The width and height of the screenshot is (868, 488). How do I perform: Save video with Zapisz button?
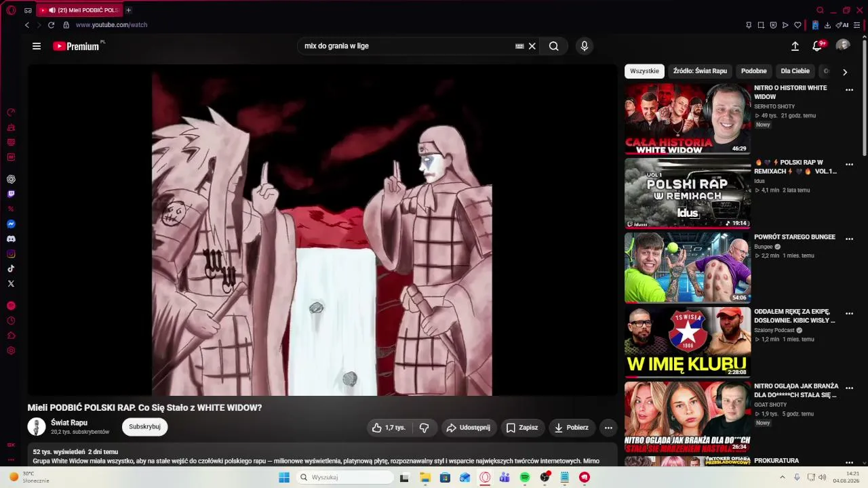[522, 428]
